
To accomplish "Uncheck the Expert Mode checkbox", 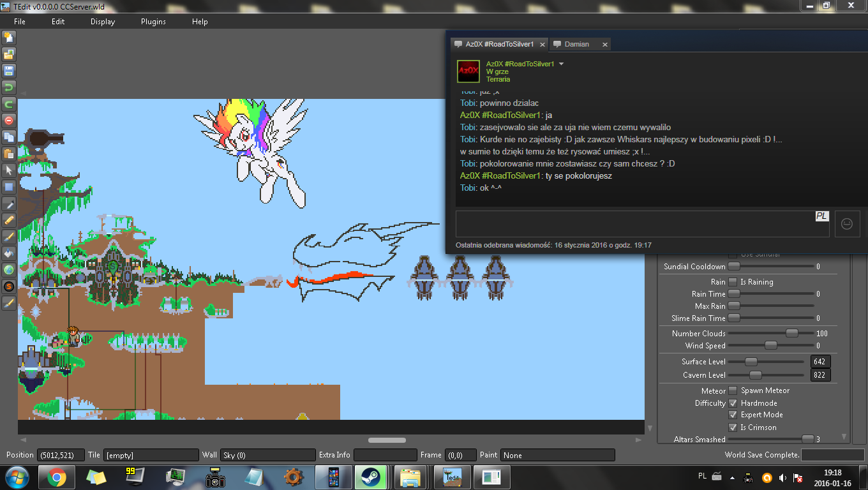I will pos(733,415).
